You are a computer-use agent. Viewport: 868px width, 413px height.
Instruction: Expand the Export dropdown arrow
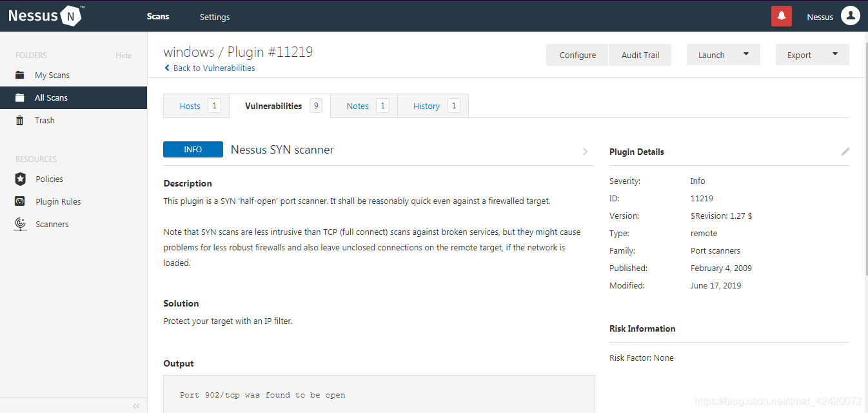point(835,54)
